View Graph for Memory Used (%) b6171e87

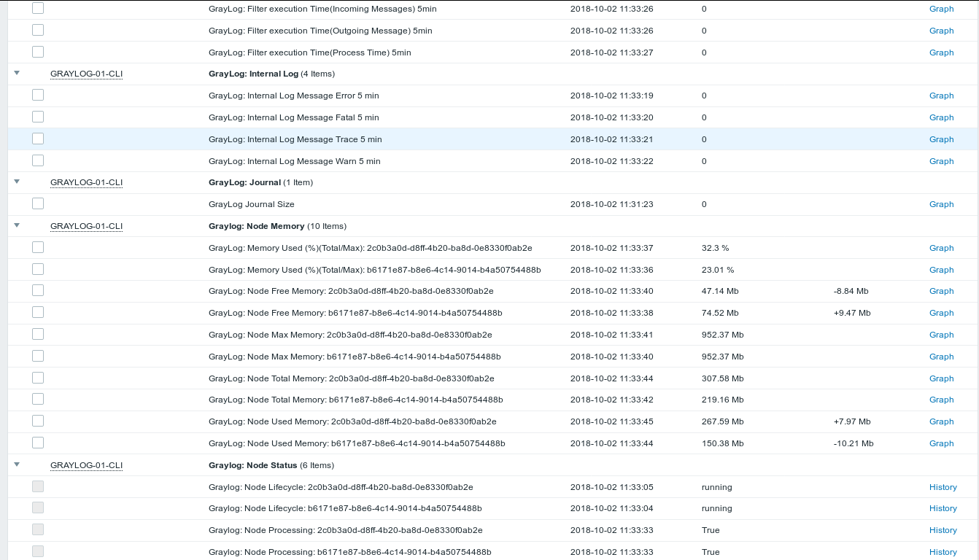(x=941, y=270)
